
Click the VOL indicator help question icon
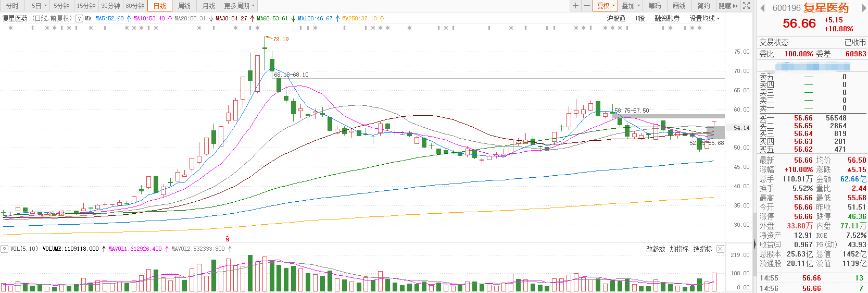click(5, 249)
